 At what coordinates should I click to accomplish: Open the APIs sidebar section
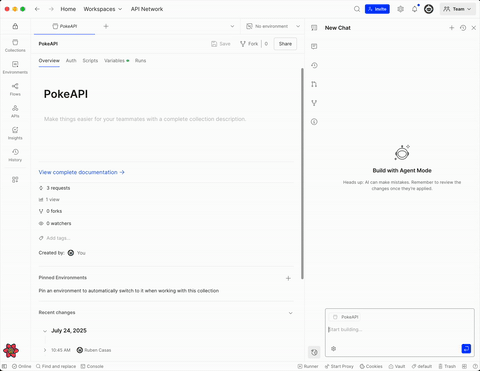pyautogui.click(x=15, y=112)
